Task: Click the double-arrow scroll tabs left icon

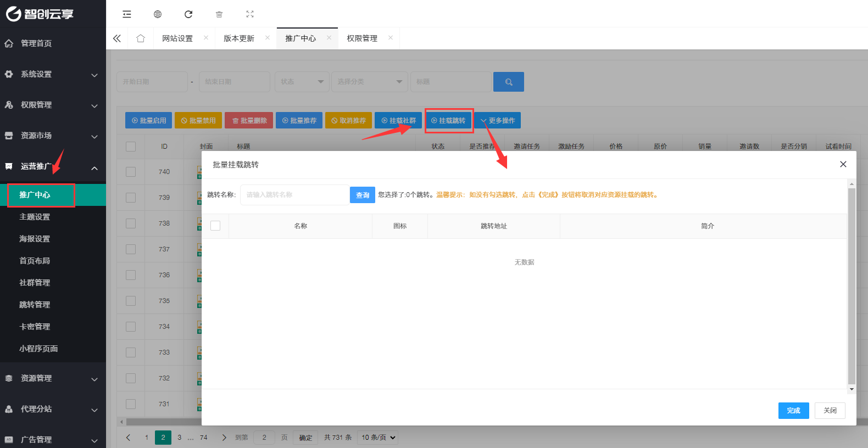Action: coord(117,38)
